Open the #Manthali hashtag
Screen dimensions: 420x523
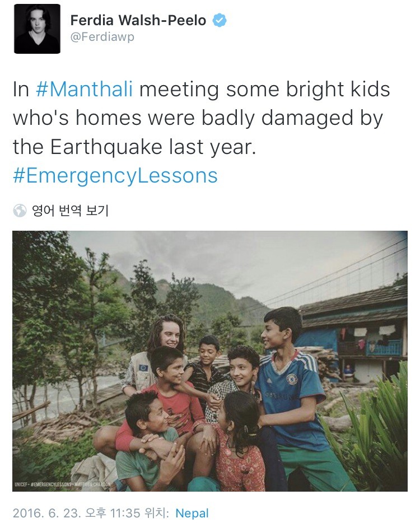click(x=85, y=90)
